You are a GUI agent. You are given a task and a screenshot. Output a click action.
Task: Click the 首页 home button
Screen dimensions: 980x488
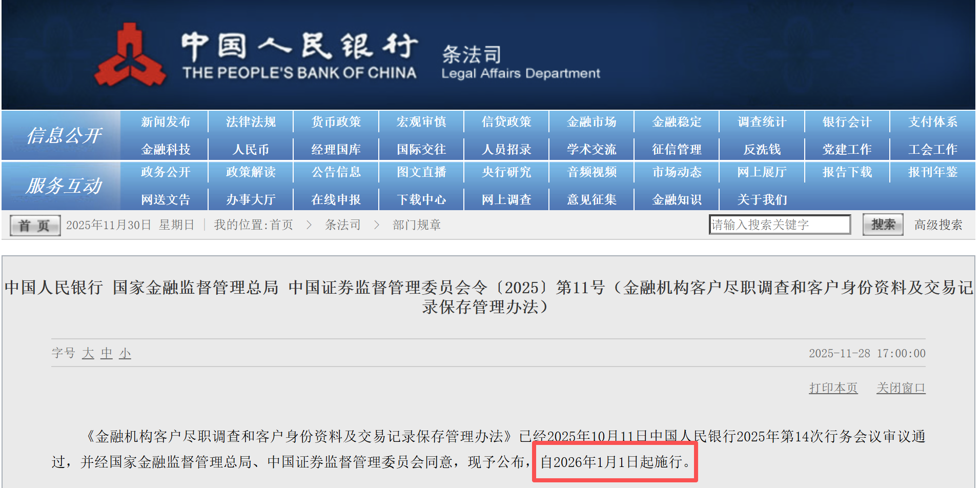point(35,225)
